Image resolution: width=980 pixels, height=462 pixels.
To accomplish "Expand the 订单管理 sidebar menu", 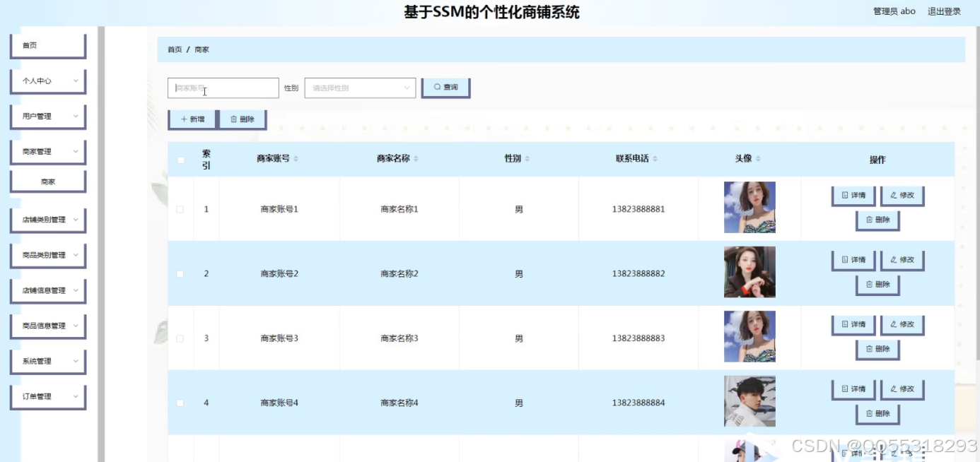I will tap(48, 396).
